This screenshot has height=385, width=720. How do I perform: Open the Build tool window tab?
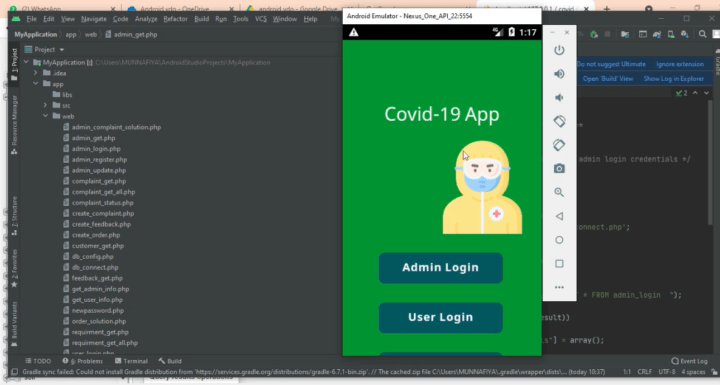point(170,361)
